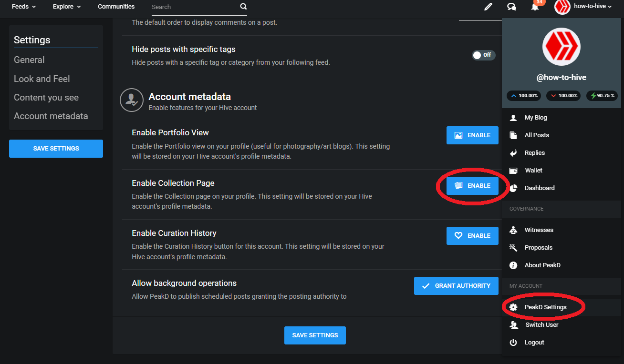Expand the Explore dropdown

67,7
